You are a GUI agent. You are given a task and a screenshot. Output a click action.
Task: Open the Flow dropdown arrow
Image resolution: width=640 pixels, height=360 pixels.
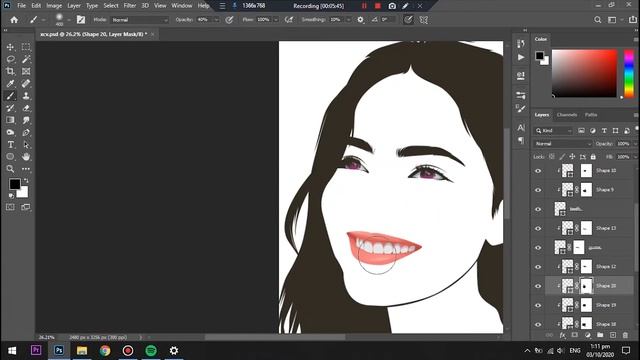276,20
